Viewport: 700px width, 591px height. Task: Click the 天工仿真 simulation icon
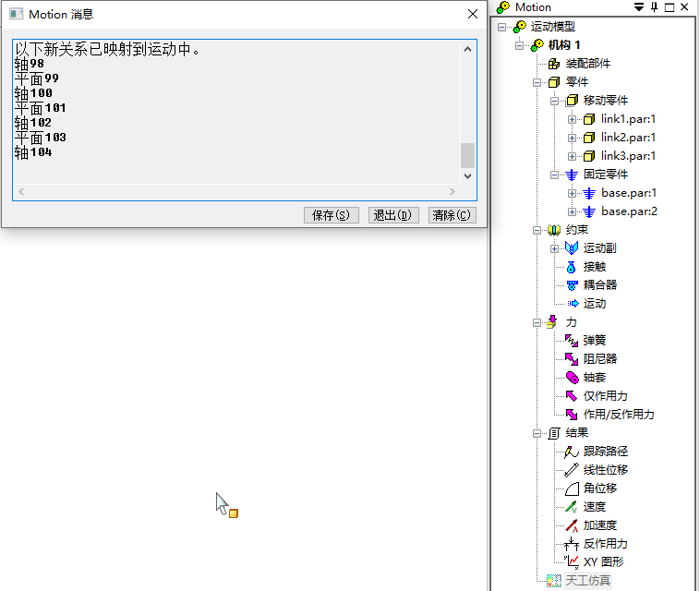point(554,581)
